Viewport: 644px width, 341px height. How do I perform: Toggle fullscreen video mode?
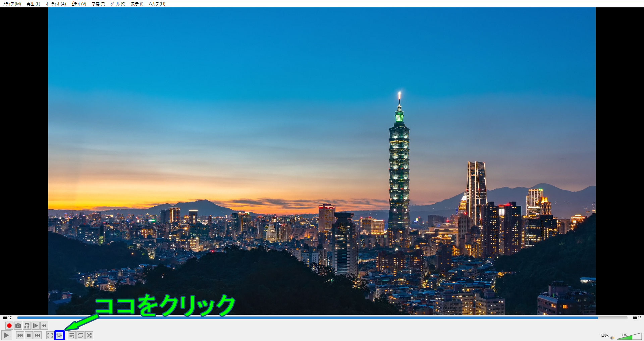[x=50, y=335]
